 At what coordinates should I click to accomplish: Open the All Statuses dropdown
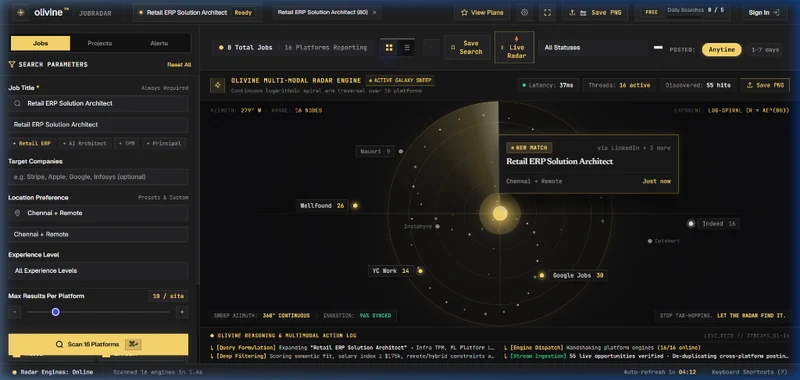pos(593,47)
